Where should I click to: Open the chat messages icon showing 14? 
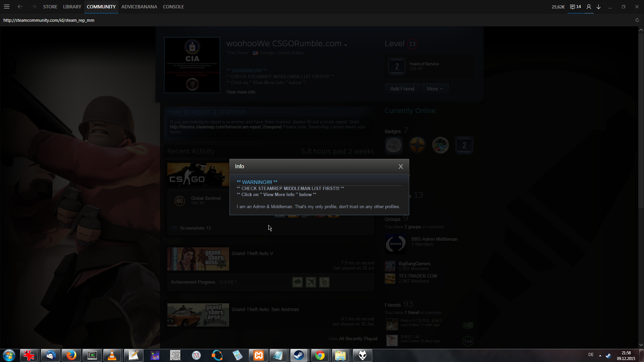point(575,7)
